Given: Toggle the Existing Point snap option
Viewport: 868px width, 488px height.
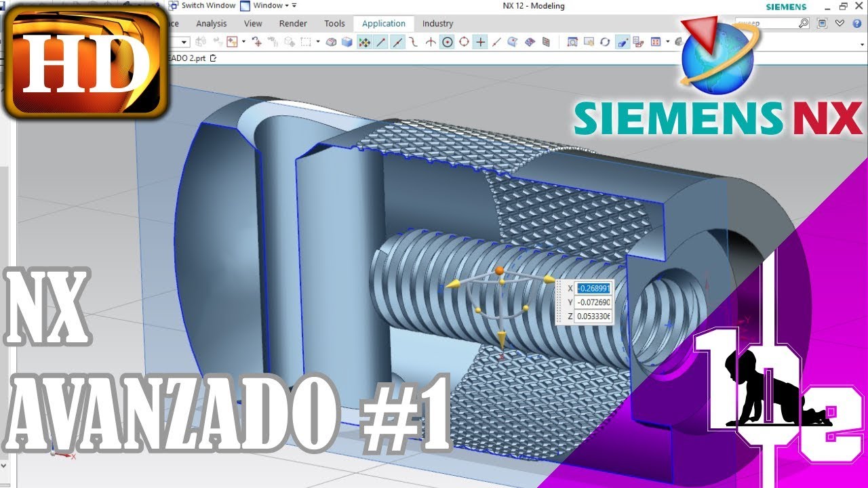Looking at the screenshot, I should tap(480, 42).
